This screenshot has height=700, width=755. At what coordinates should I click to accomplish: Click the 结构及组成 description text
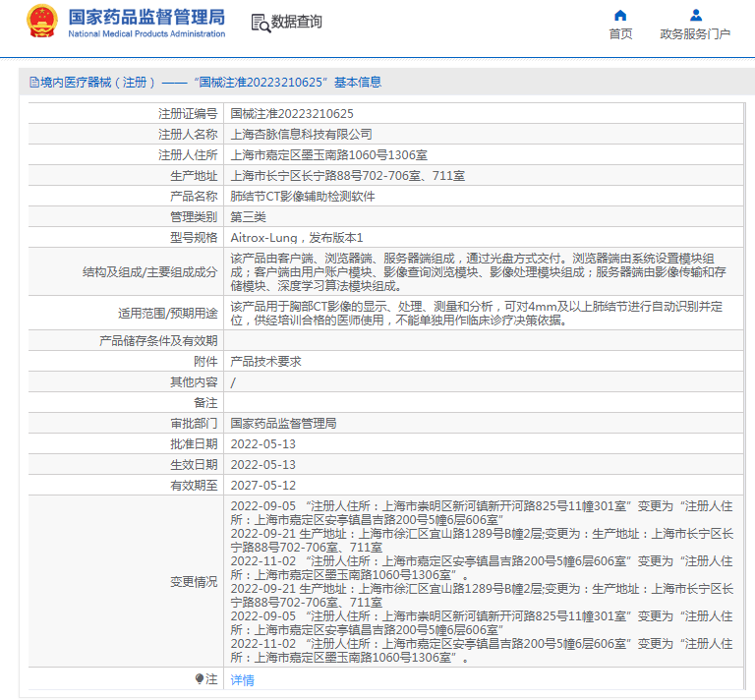478,272
